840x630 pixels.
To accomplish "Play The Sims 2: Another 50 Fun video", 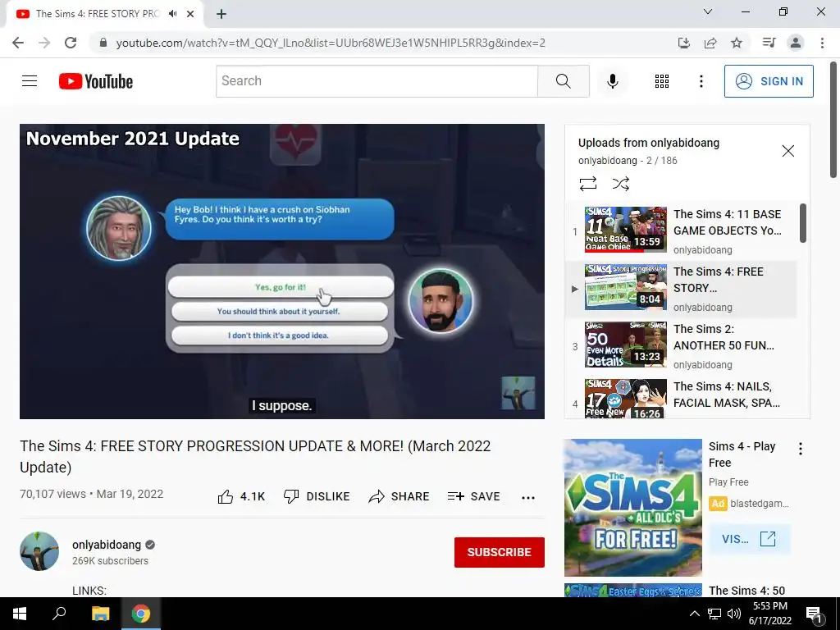I will (680, 346).
